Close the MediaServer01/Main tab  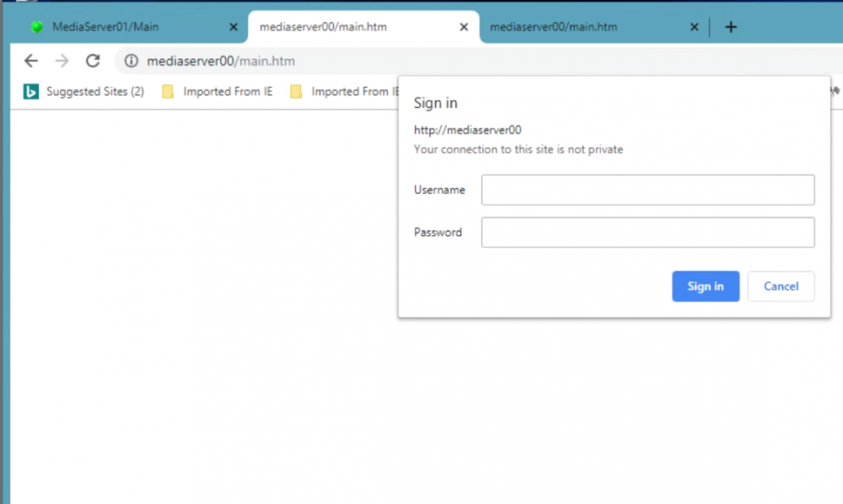coord(234,27)
